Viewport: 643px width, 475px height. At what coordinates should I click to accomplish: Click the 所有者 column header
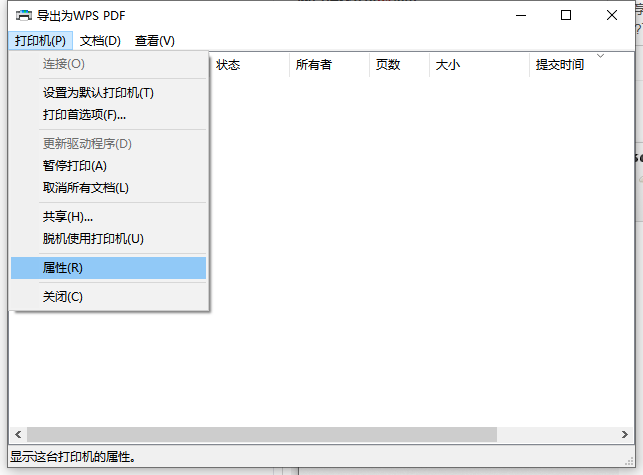click(x=313, y=65)
